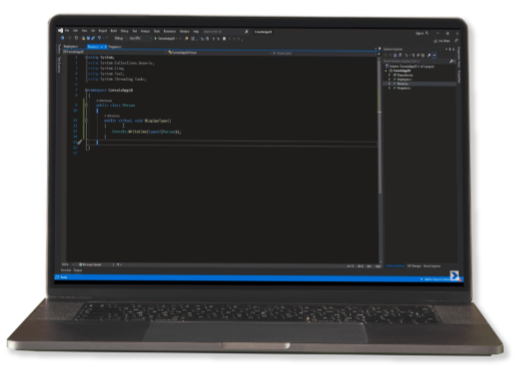The image size is (520, 378).
Task: Open the View menu
Action: coord(84,31)
